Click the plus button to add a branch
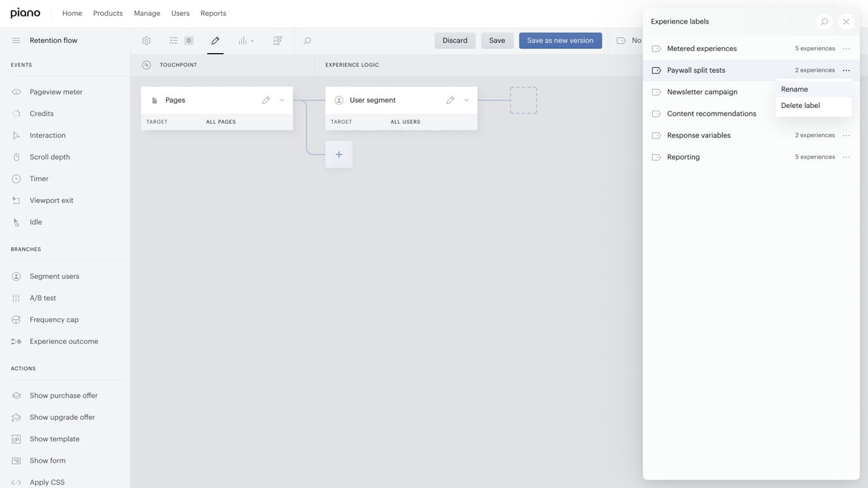 point(339,154)
